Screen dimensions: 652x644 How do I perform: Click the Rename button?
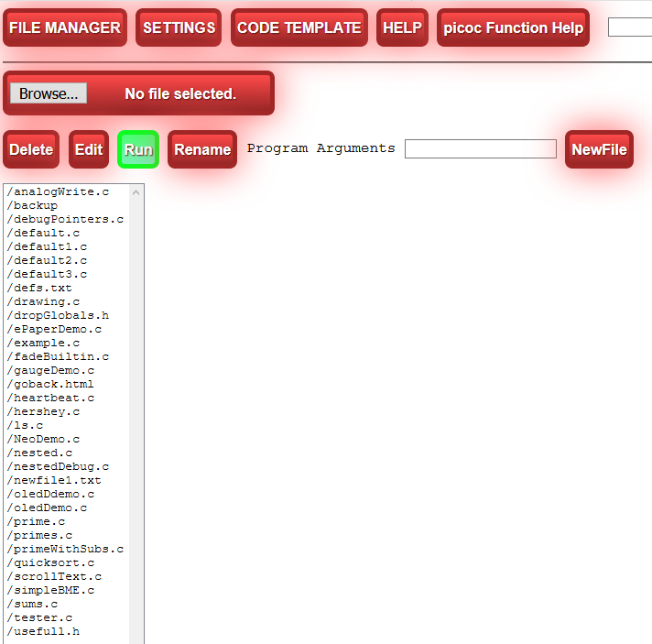tap(202, 149)
